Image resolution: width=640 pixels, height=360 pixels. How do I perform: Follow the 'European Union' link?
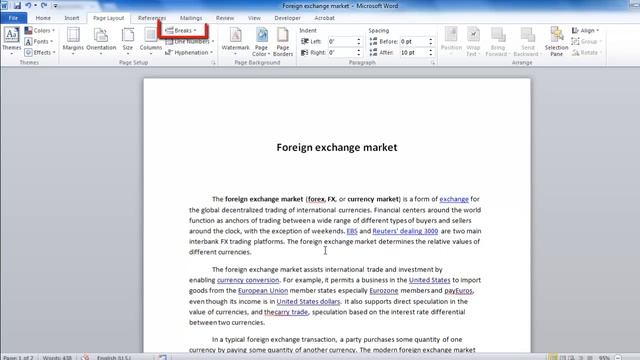pos(263,291)
